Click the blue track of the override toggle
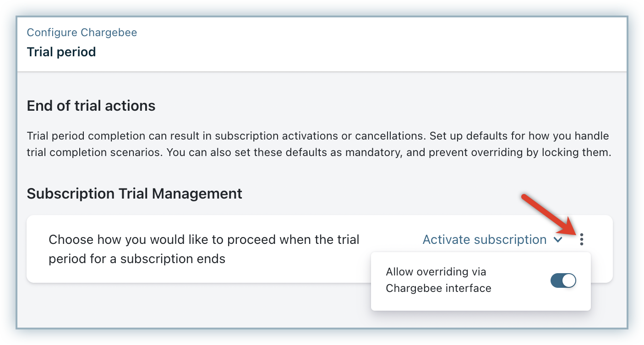 [556, 281]
